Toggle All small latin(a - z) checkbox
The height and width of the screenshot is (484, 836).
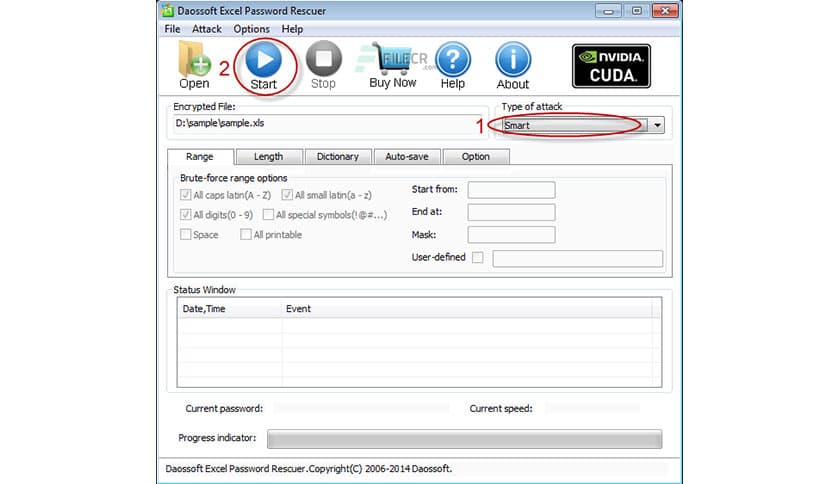click(x=287, y=195)
